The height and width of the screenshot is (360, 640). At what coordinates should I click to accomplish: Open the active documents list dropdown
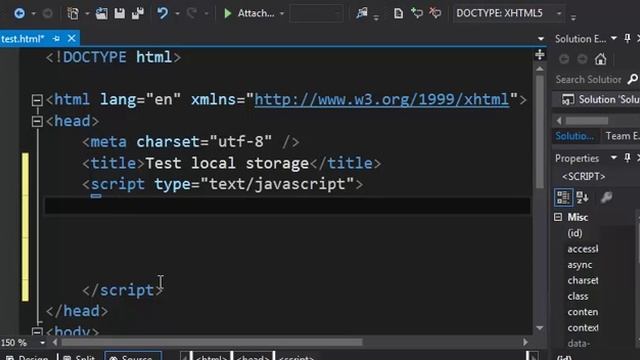coord(541,39)
